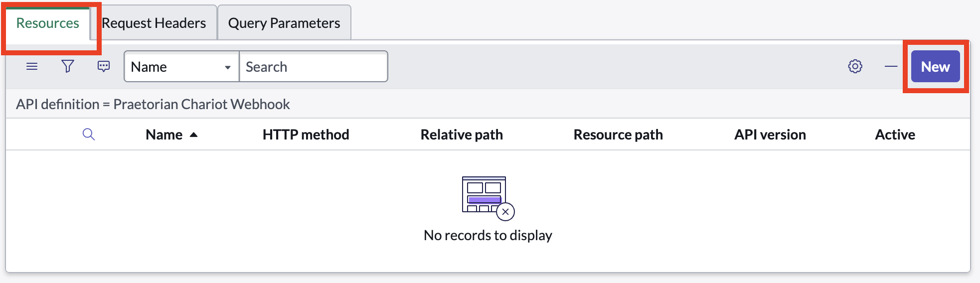Sort by the API version column
980x283 pixels.
pyautogui.click(x=770, y=135)
